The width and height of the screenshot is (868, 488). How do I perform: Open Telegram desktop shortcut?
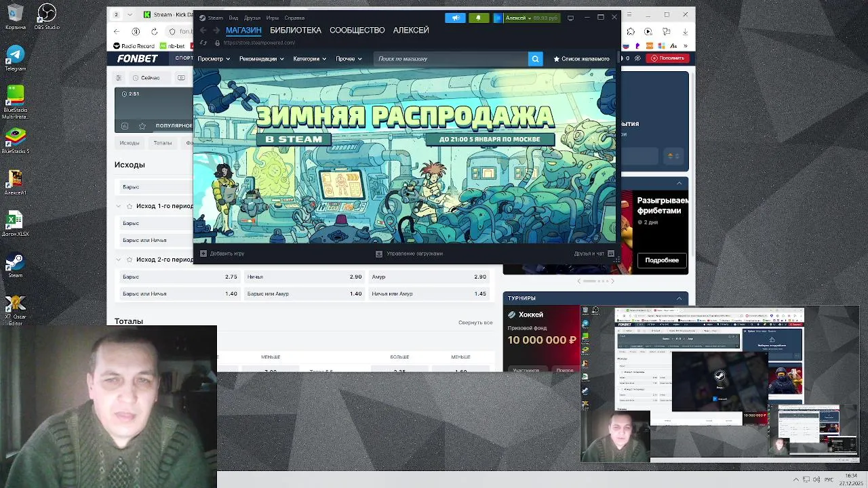click(15, 58)
